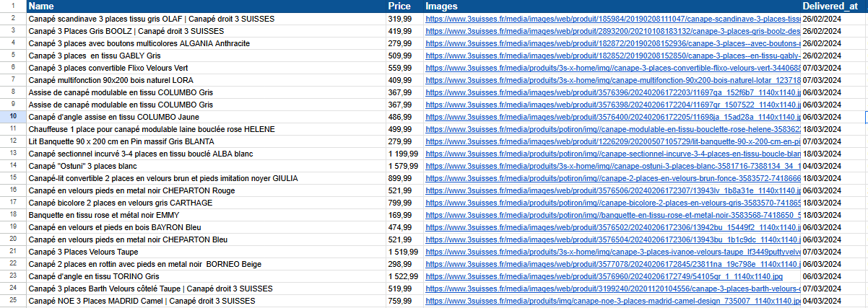Viewport: 868px width, 308px height.
Task: Select the price cell 1 199,99
Action: [404, 154]
